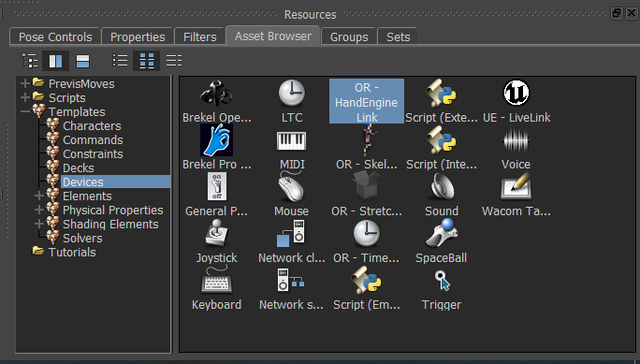Expand the Shading Elements tree node
Viewport: 640px width, 364px height.
tap(39, 224)
